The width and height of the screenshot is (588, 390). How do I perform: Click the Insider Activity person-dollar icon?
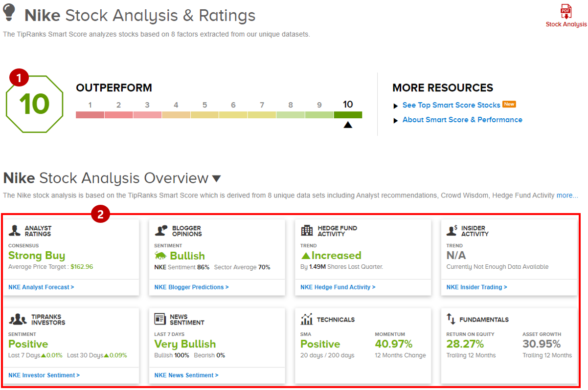[452, 231]
